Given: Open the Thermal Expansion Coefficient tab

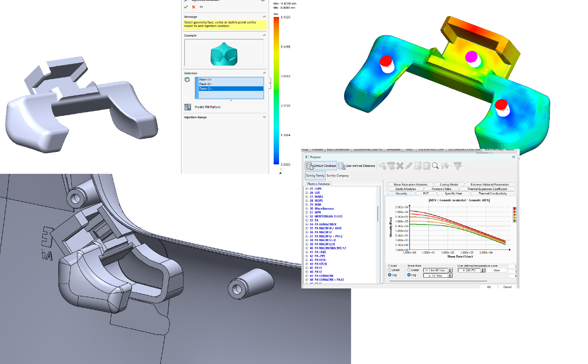Looking at the screenshot, I should pos(487,189).
